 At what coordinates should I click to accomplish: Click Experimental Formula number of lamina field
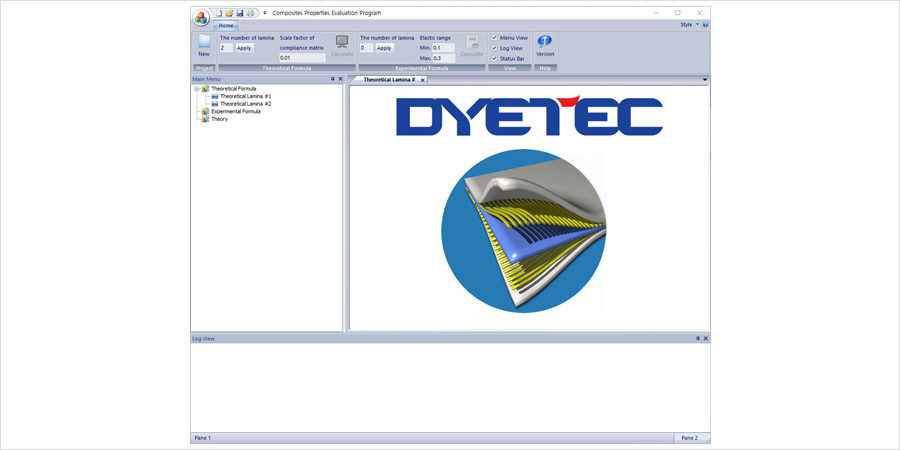[x=366, y=48]
